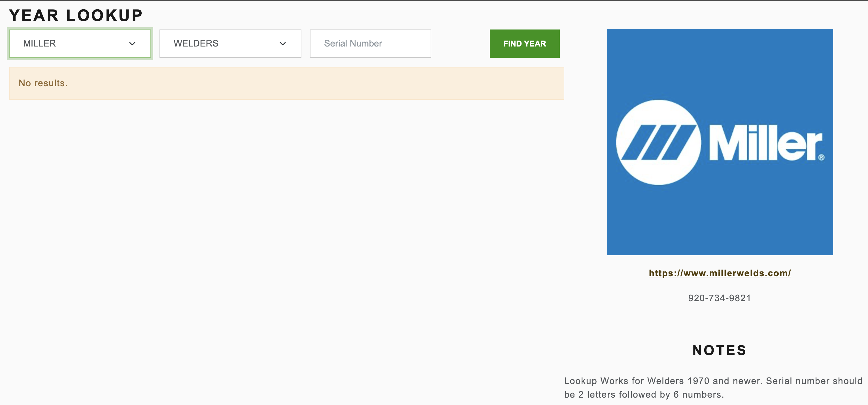Click inside the Serial Number field
868x405 pixels.
(x=370, y=43)
